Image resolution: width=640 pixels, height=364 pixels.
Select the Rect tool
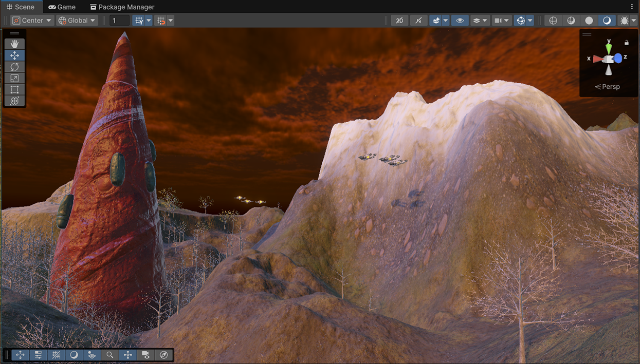14,89
